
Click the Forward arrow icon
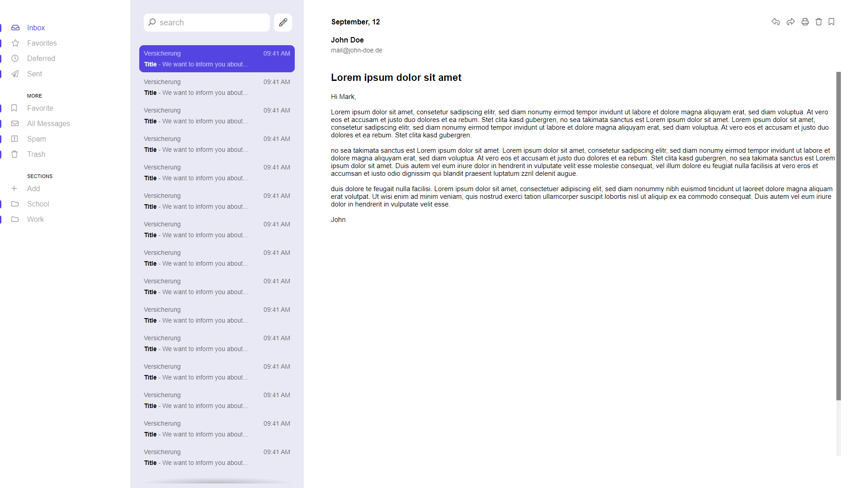(x=791, y=22)
